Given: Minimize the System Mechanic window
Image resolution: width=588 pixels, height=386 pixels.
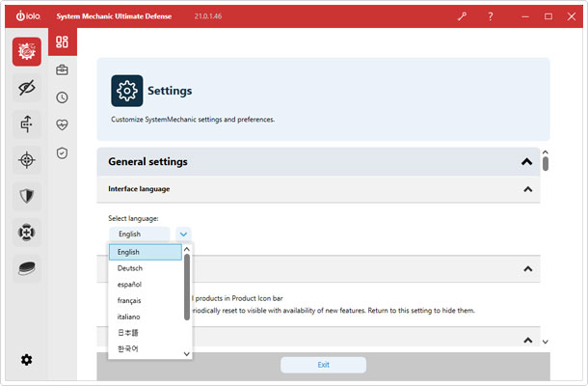Looking at the screenshot, I should 525,16.
